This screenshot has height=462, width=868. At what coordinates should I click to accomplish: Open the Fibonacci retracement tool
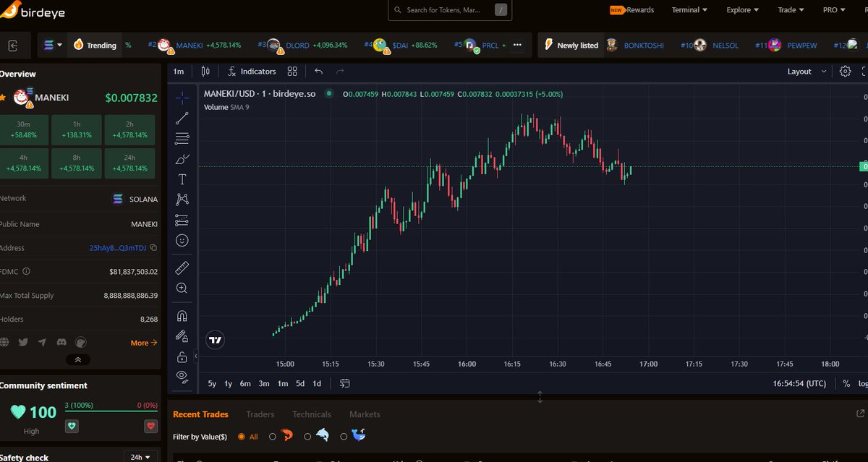coord(182,139)
